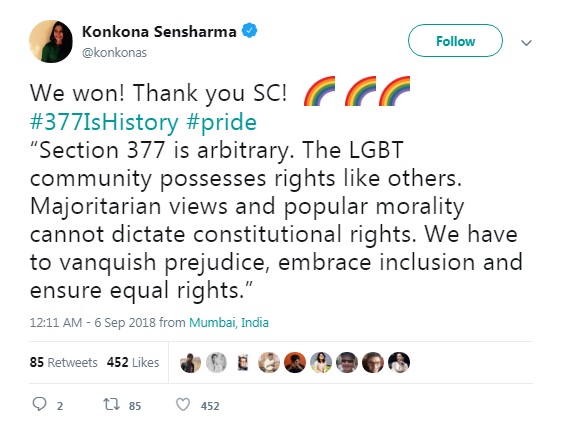This screenshot has width=561, height=433.
Task: View the 452 Likes list
Action: pos(133,363)
